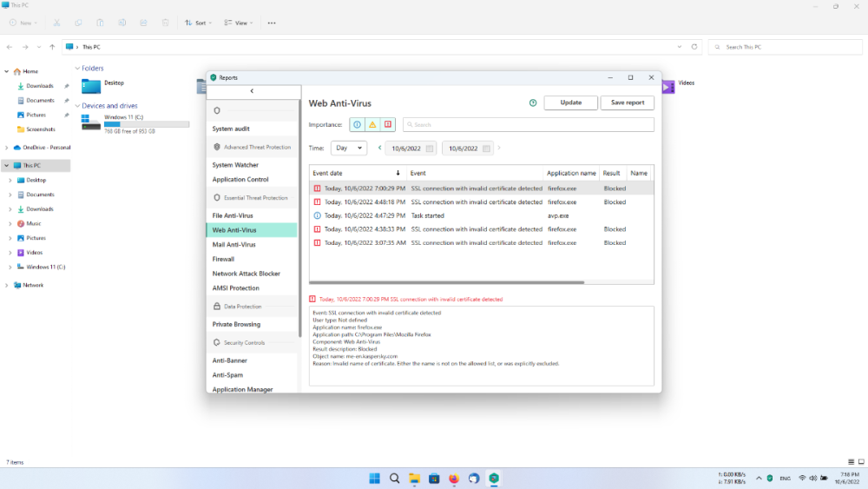Viewport: 868px width, 489px height.
Task: Open Application Manager report
Action: [x=242, y=389]
